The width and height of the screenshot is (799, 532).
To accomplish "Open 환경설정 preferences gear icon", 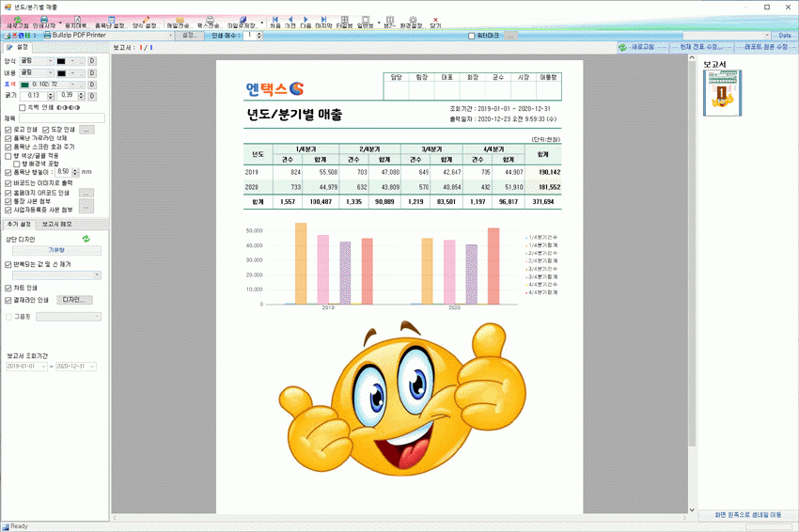I will pos(413,22).
